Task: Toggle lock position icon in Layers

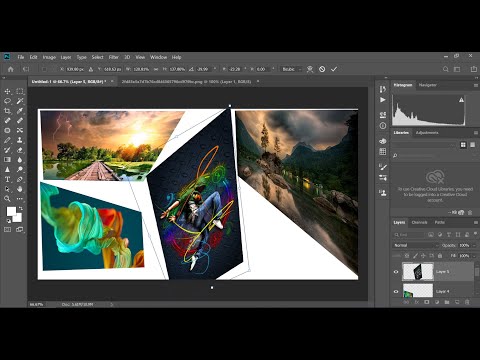Action: [423, 256]
